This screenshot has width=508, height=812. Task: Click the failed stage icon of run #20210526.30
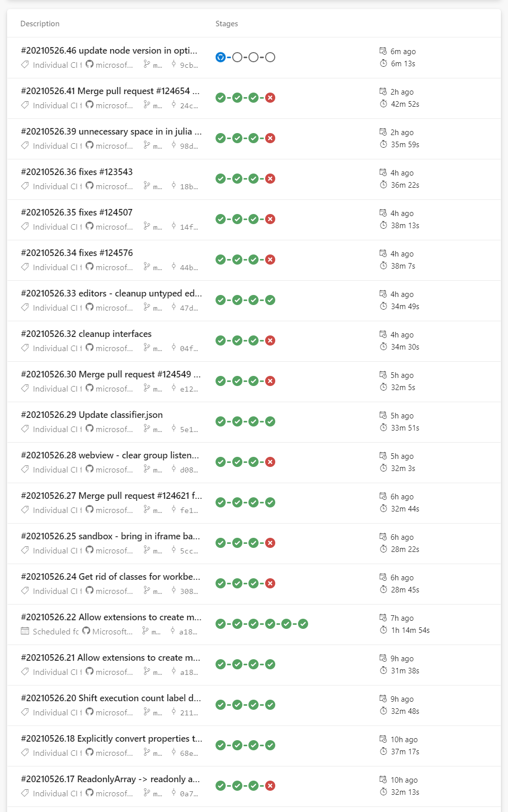coord(270,381)
